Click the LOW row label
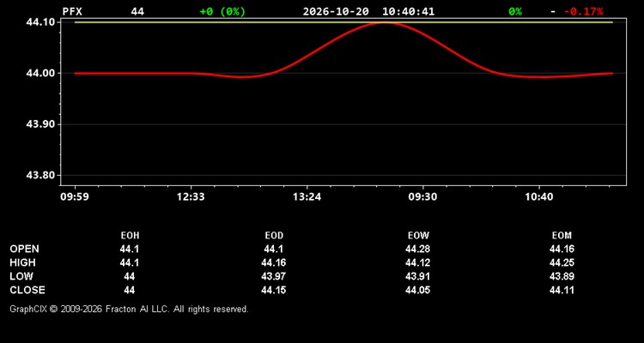 [21, 276]
